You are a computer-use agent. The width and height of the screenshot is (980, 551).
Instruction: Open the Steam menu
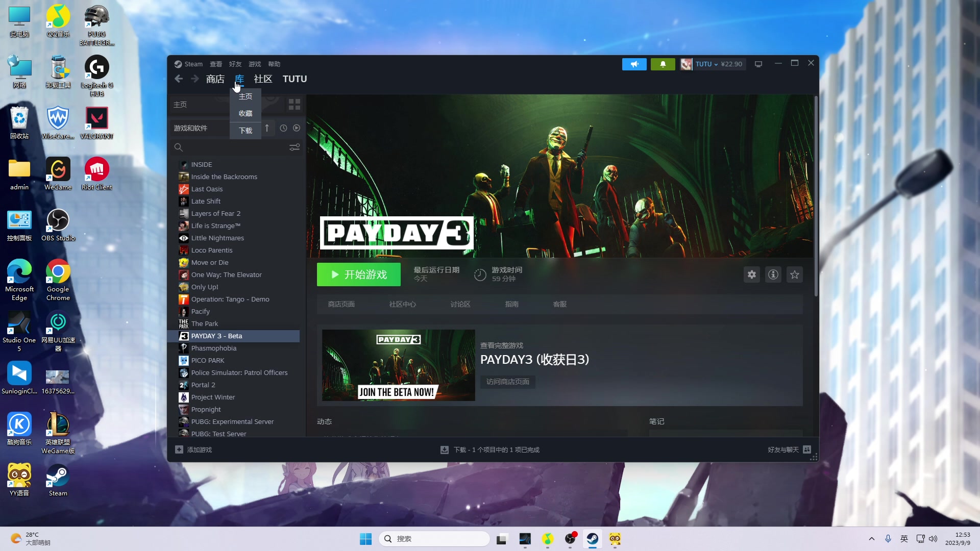point(188,64)
